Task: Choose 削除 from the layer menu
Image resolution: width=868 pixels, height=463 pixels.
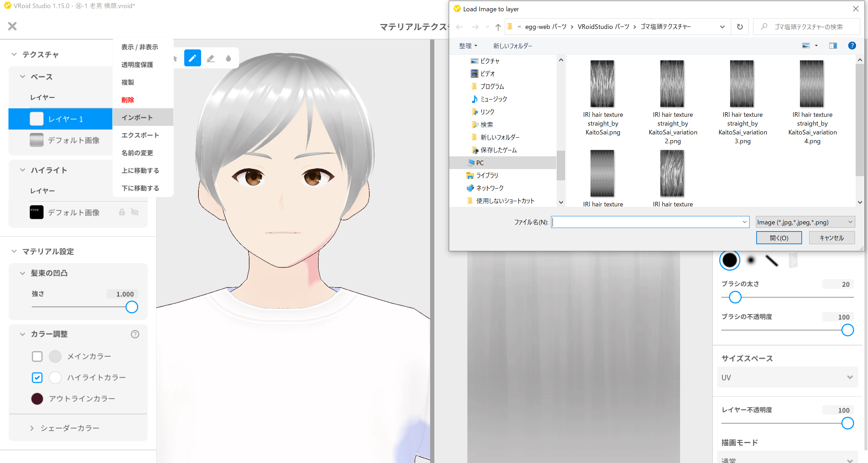Action: coord(128,100)
